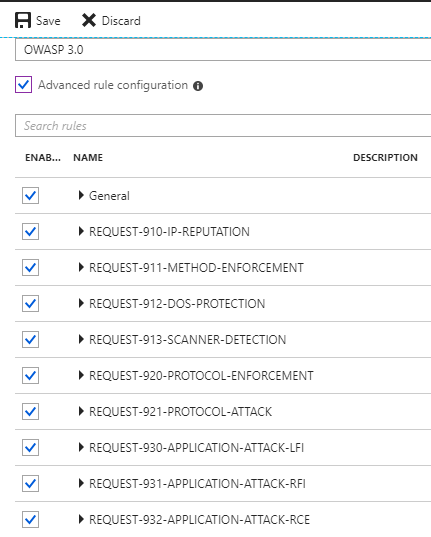Click the Advanced rule configuration label
This screenshot has width=431, height=537.
(113, 85)
